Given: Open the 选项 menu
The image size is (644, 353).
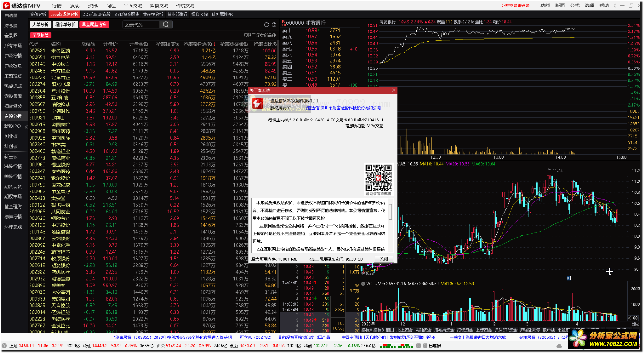Looking at the screenshot, I should (x=590, y=6).
